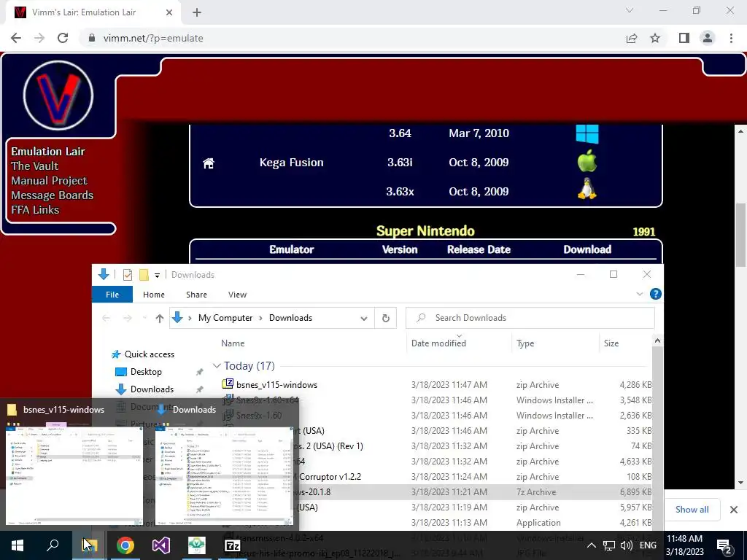This screenshot has width=747, height=560.
Task: Show hidden tray icons chevron
Action: 591,545
